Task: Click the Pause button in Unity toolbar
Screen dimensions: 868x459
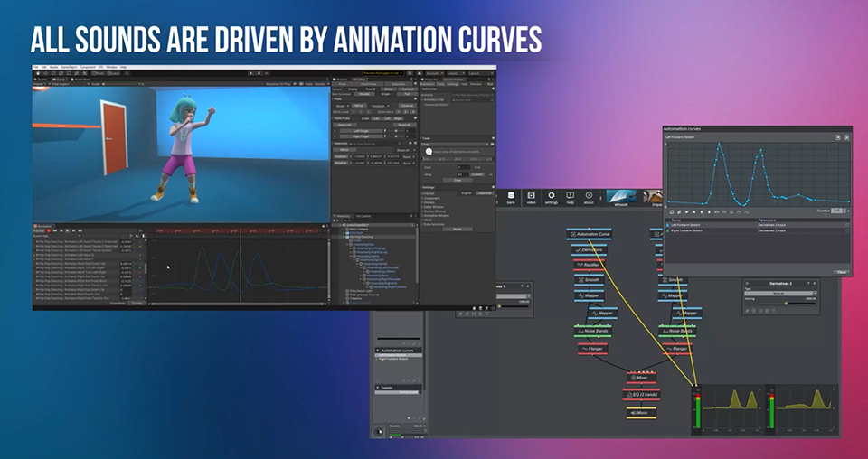Action: tap(258, 73)
